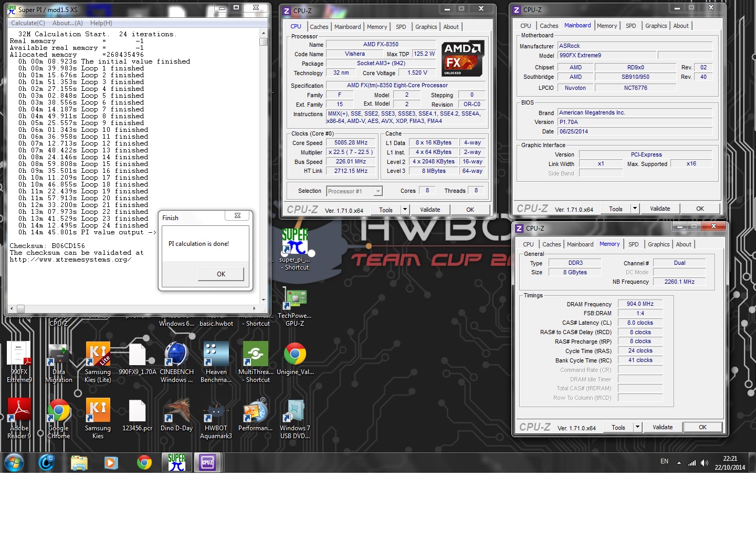Viewport: 756px width, 538px height.
Task: Switch to SPD tab in CPU window
Action: [x=401, y=27]
